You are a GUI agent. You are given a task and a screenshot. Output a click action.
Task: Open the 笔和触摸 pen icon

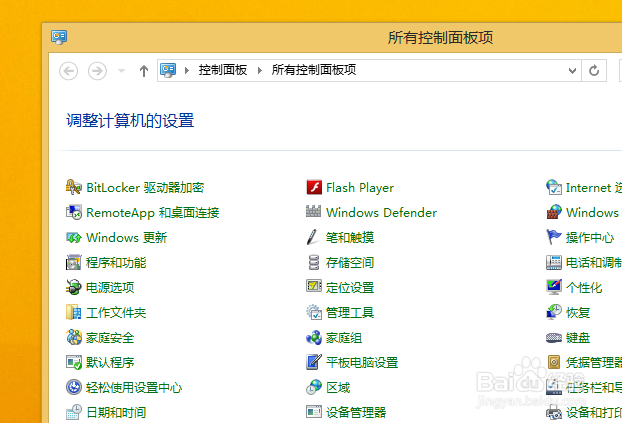coord(313,237)
